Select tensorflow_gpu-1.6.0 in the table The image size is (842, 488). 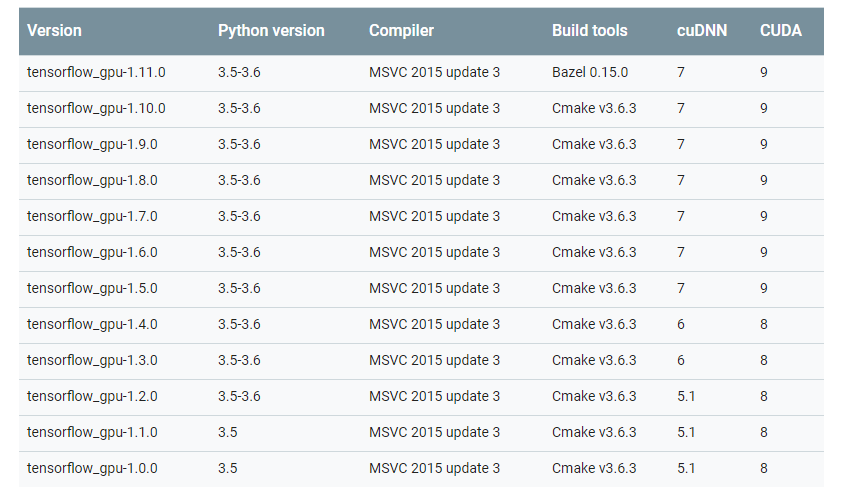[92, 252]
